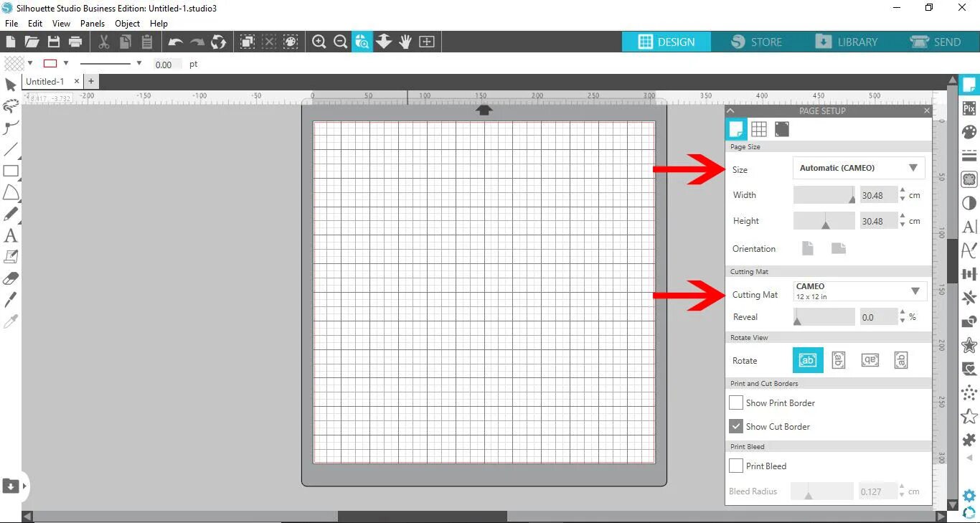This screenshot has width=980, height=523.
Task: Set landscape page orientation
Action: click(839, 249)
